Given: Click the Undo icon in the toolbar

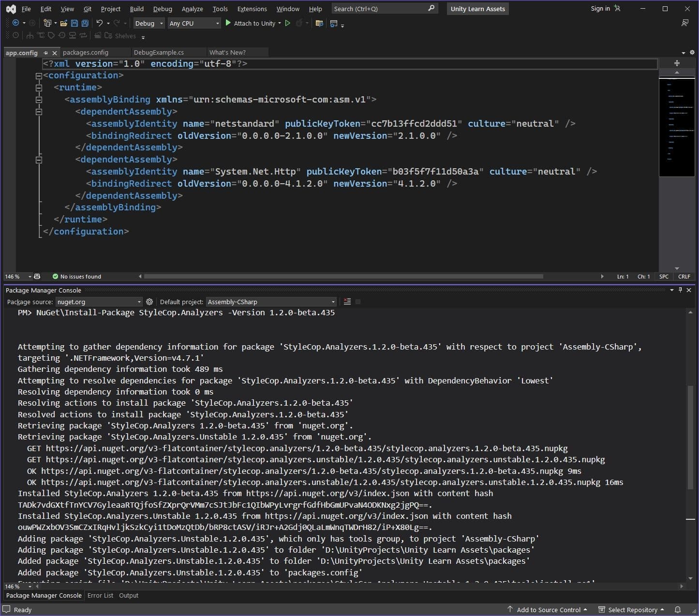Looking at the screenshot, I should [100, 23].
